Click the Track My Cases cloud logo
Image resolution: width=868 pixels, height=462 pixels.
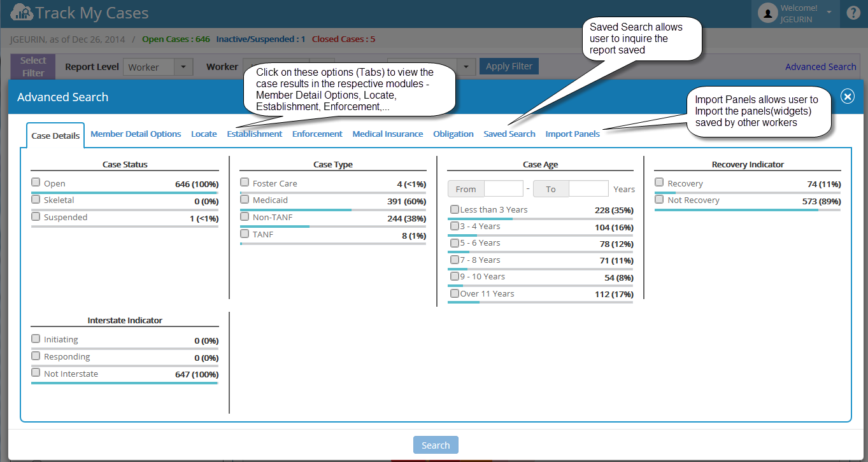(x=22, y=13)
